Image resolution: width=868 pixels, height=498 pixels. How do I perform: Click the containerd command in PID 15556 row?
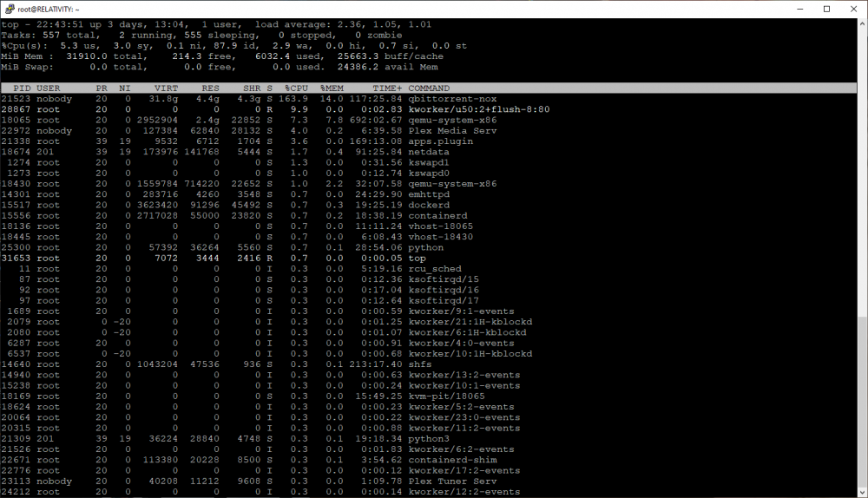point(437,215)
